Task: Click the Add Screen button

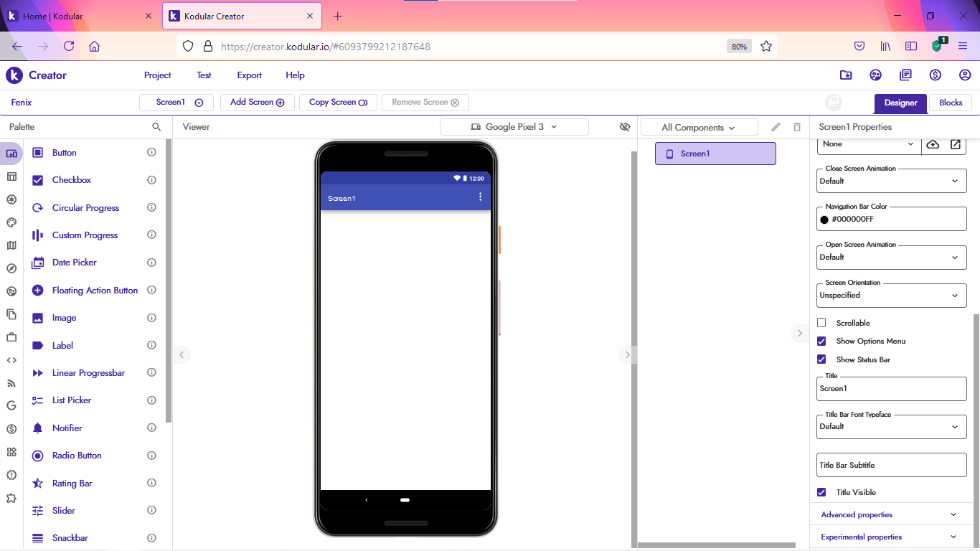Action: [x=257, y=103]
